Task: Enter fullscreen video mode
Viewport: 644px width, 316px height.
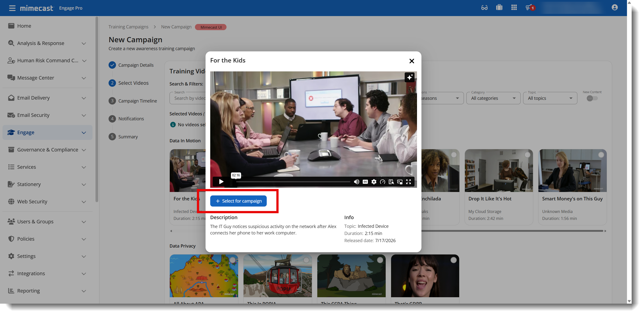Action: (x=408, y=182)
